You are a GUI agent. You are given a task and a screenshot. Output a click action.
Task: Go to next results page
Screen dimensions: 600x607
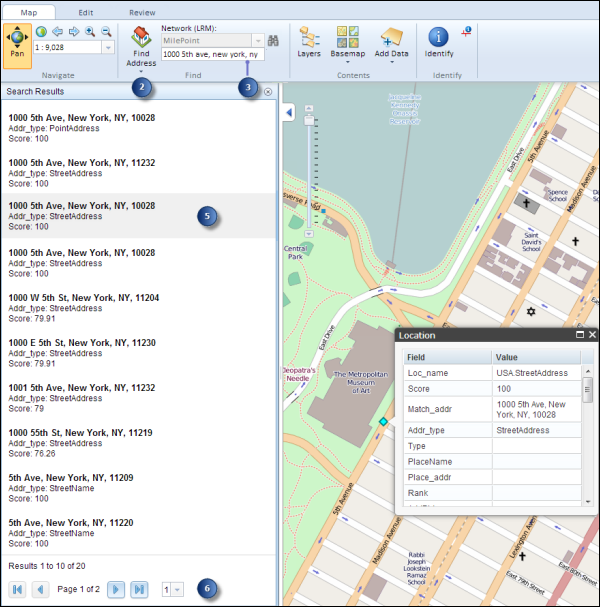(116, 590)
